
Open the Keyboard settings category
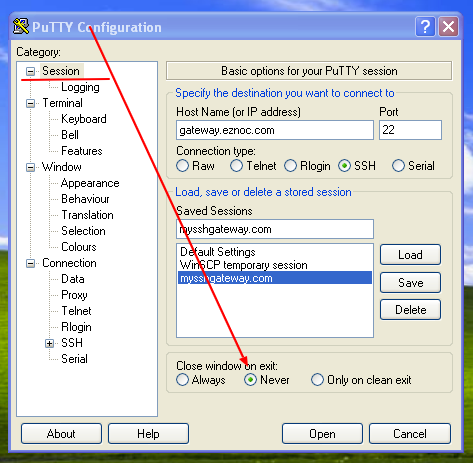pos(84,119)
